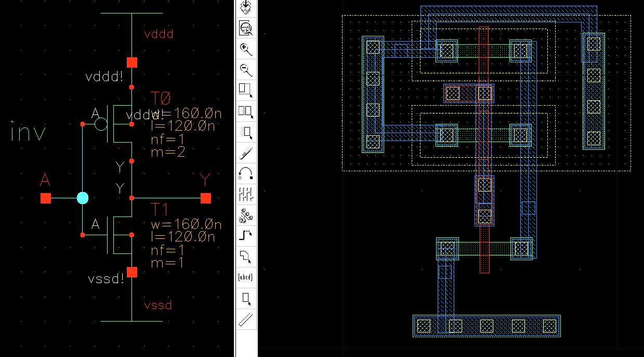The height and width of the screenshot is (357, 644).
Task: Undo the last action
Action: [x=246, y=173]
